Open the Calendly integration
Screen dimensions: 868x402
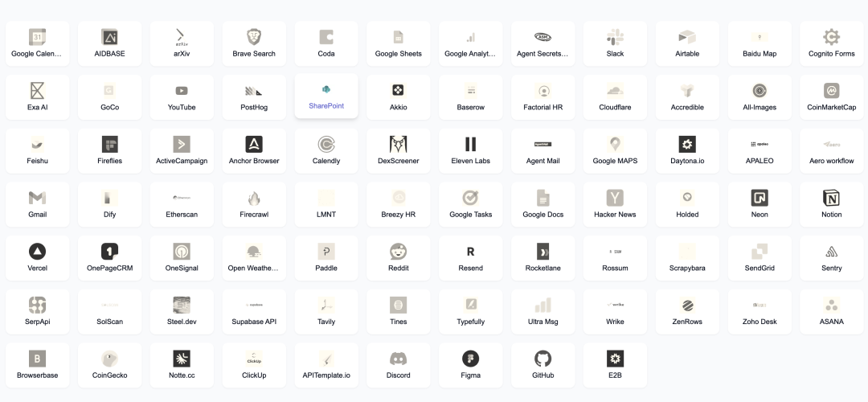(x=326, y=151)
